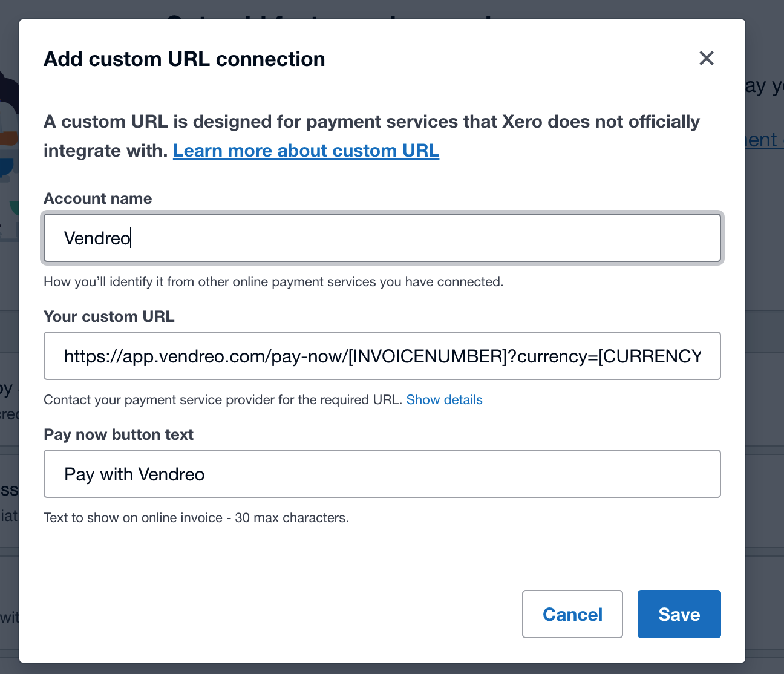Save the custom URL connection
The image size is (784, 674).
pyautogui.click(x=679, y=614)
